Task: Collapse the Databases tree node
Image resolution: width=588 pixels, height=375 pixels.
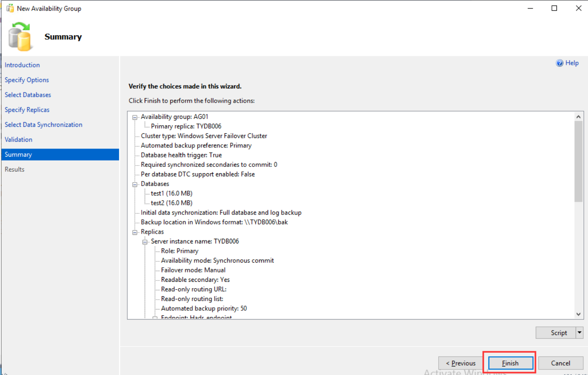Action: click(135, 184)
